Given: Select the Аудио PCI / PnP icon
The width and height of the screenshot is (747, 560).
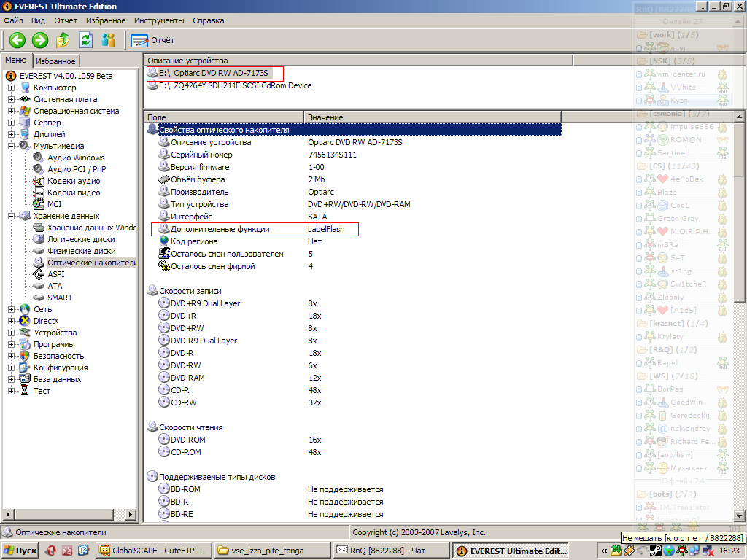Looking at the screenshot, I should click(x=39, y=169).
